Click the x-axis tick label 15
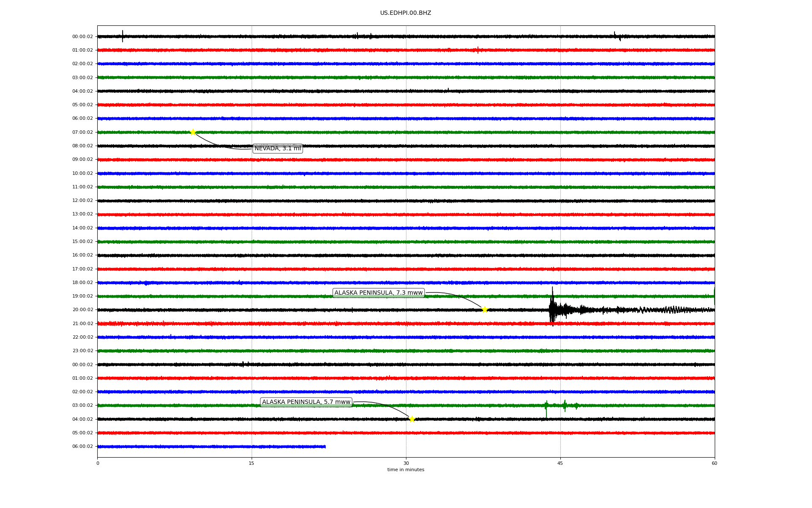Image resolution: width=812 pixels, height=508 pixels. pos(252,463)
